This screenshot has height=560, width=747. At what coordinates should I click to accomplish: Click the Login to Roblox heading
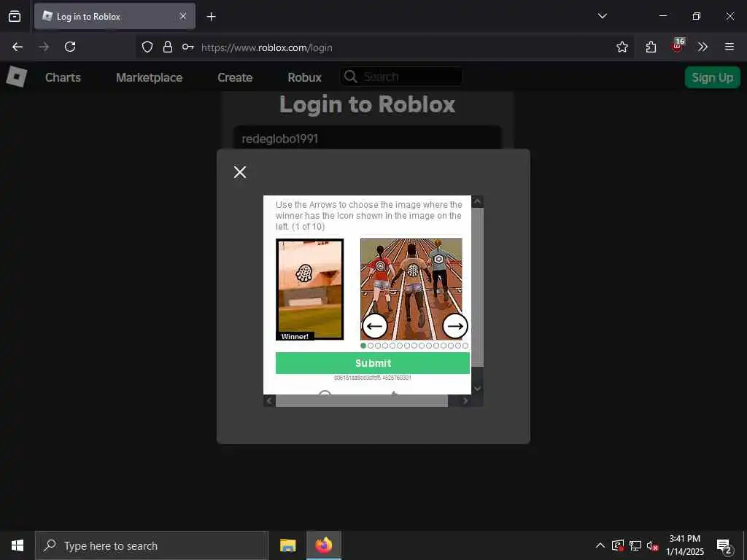click(368, 104)
